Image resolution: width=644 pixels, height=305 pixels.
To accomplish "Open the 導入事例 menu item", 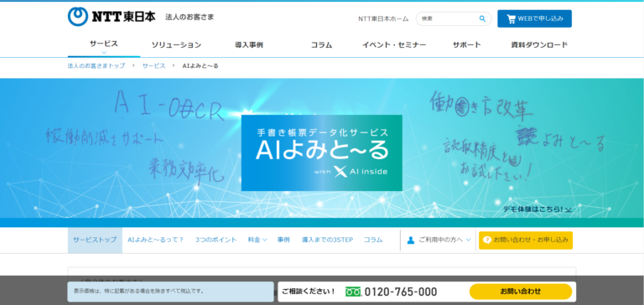I will 249,45.
